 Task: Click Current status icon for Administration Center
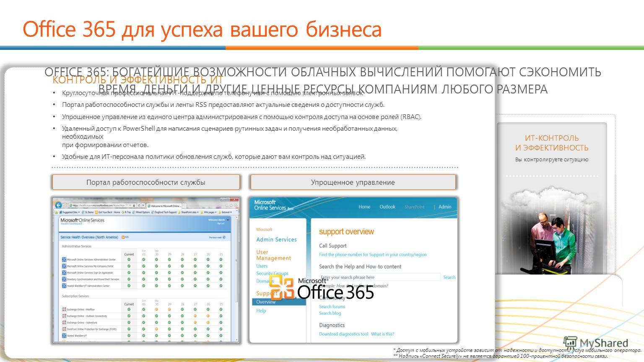pyautogui.click(x=129, y=260)
